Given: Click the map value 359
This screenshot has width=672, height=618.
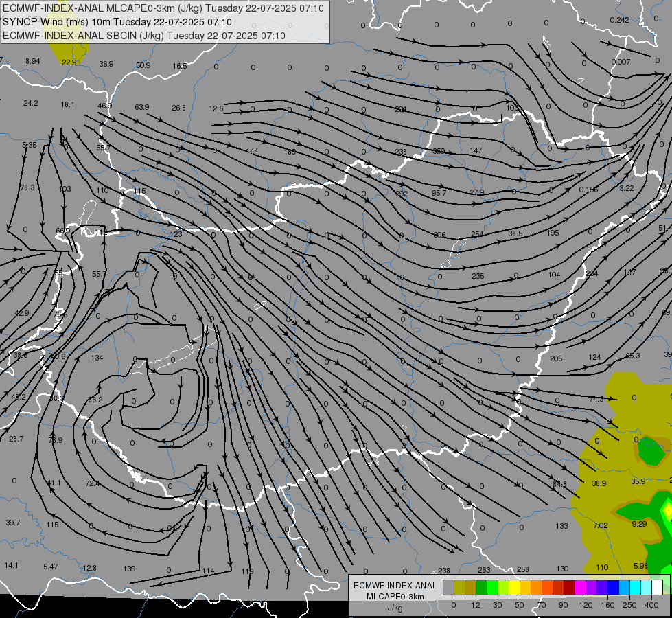Looking at the screenshot, I should pyautogui.click(x=439, y=151).
